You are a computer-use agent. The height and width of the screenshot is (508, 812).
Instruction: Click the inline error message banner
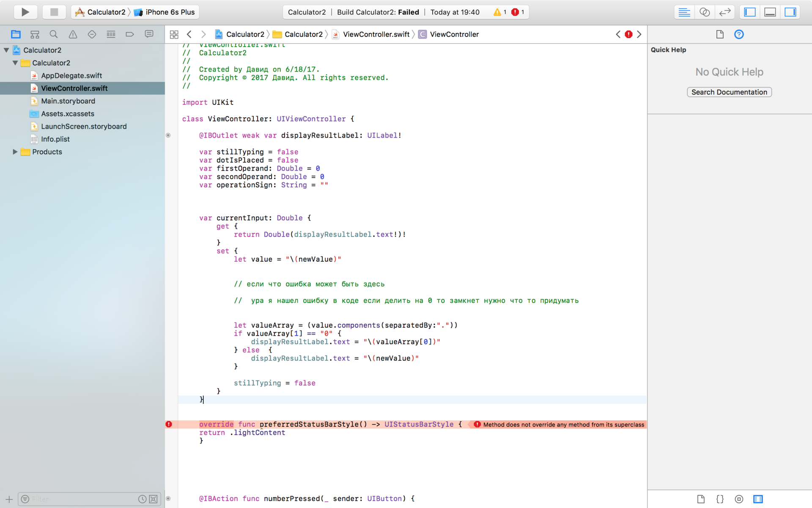[559, 425]
